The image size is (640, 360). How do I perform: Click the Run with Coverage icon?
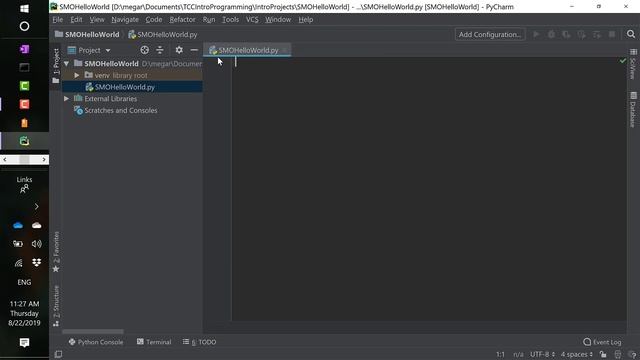(567, 35)
